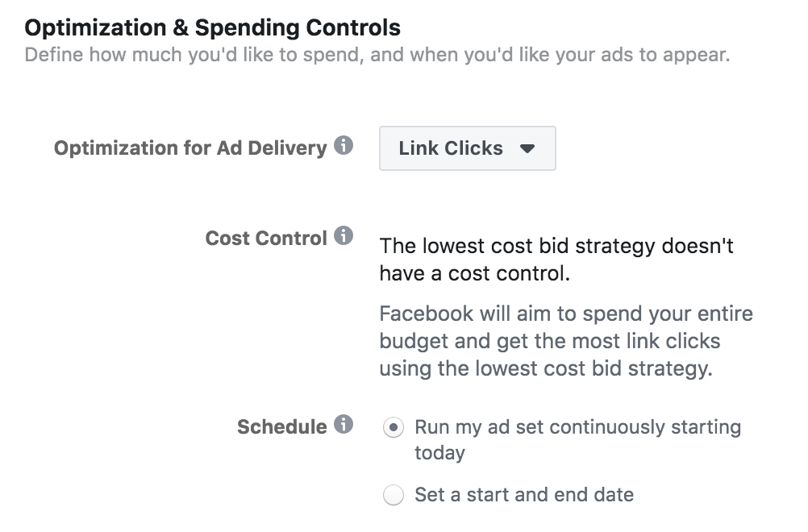This screenshot has width=808, height=532.
Task: Click the 'Run my ad set continuously' label text
Action: click(x=577, y=426)
